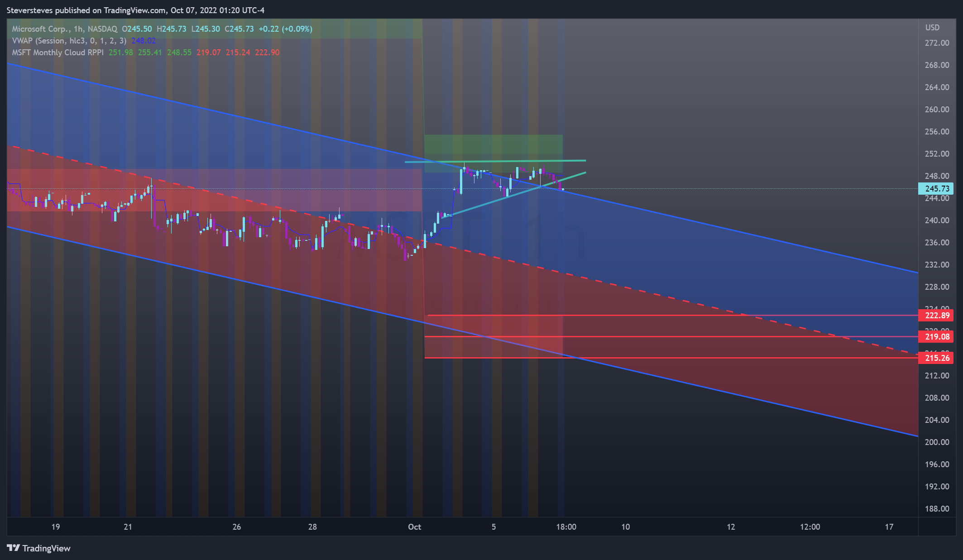Click the RPPI value 222.90
963x560 pixels.
[267, 52]
